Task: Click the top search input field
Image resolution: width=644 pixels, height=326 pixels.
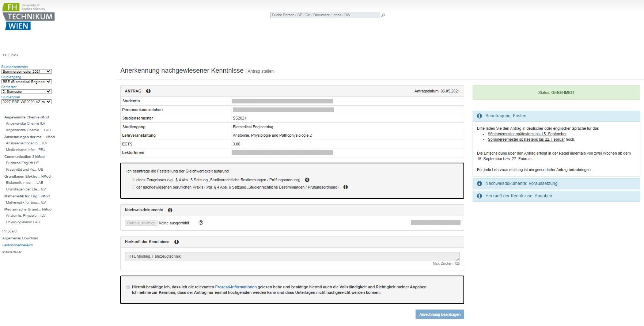Action: (325, 15)
